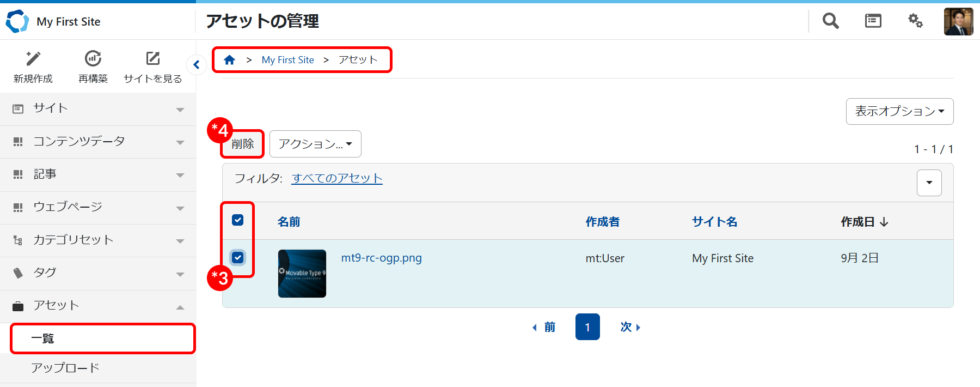Select アップロード in the asset menu

(x=65, y=368)
